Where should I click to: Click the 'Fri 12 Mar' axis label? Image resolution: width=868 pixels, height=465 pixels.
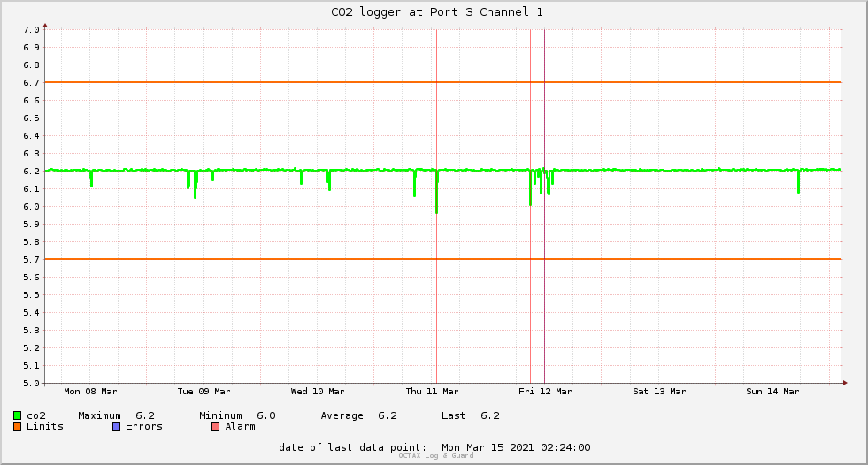(x=545, y=392)
